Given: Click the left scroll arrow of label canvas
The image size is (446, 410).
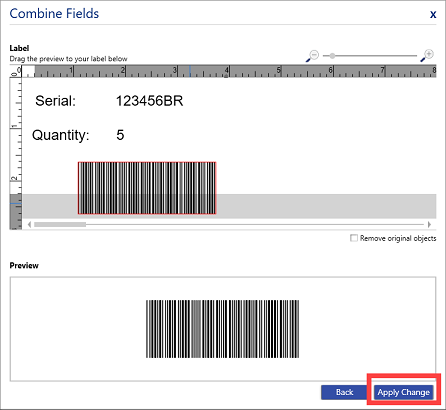Looking at the screenshot, I should (29, 224).
